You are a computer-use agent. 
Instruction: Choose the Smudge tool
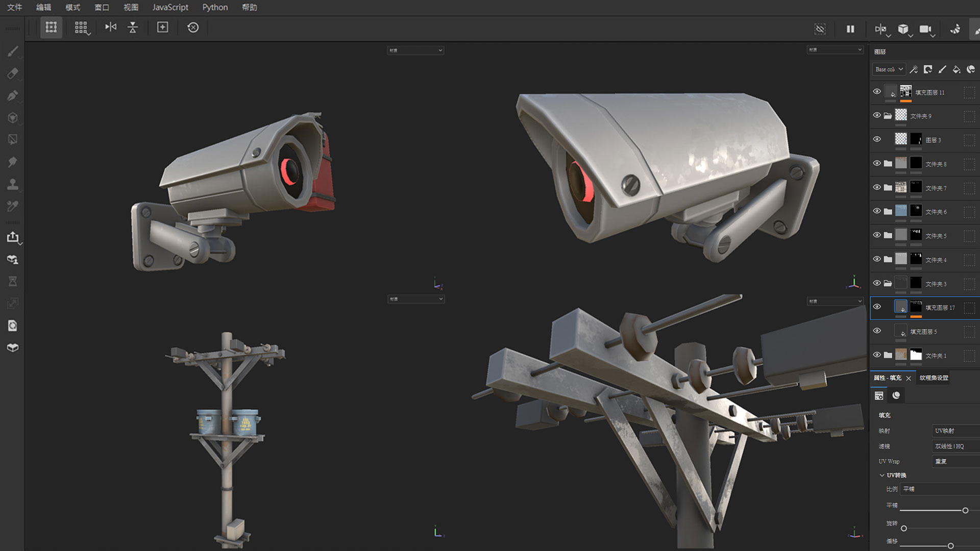pyautogui.click(x=13, y=162)
